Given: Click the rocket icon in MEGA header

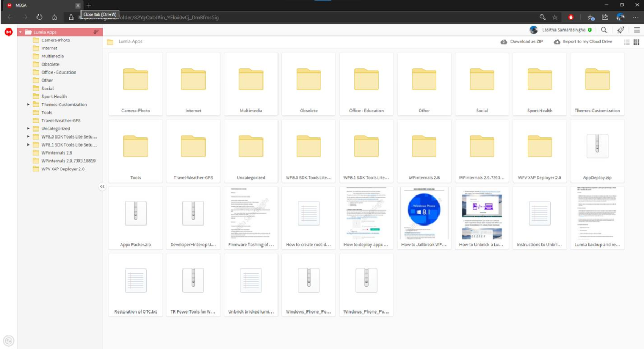Looking at the screenshot, I should (620, 30).
